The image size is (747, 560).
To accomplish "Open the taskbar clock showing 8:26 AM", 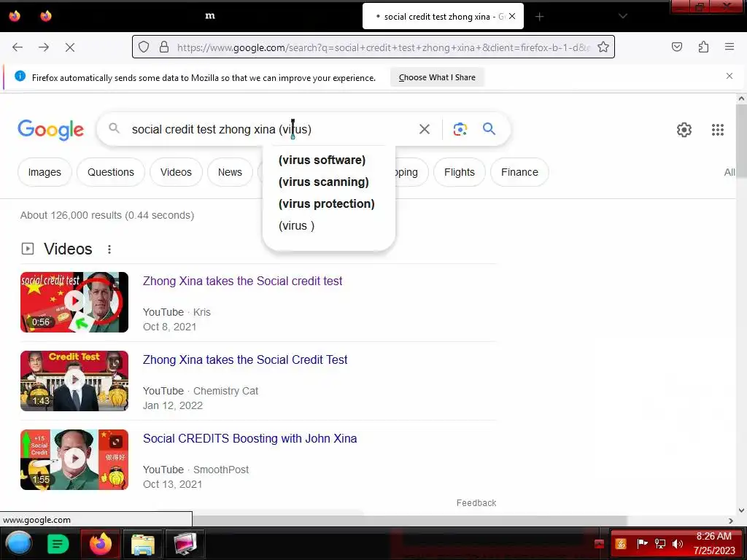I will 713,543.
